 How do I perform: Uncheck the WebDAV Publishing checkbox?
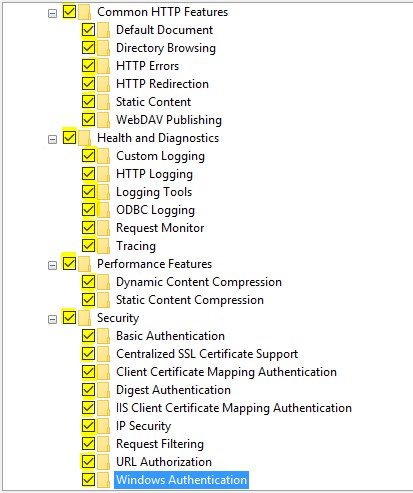tap(88, 119)
